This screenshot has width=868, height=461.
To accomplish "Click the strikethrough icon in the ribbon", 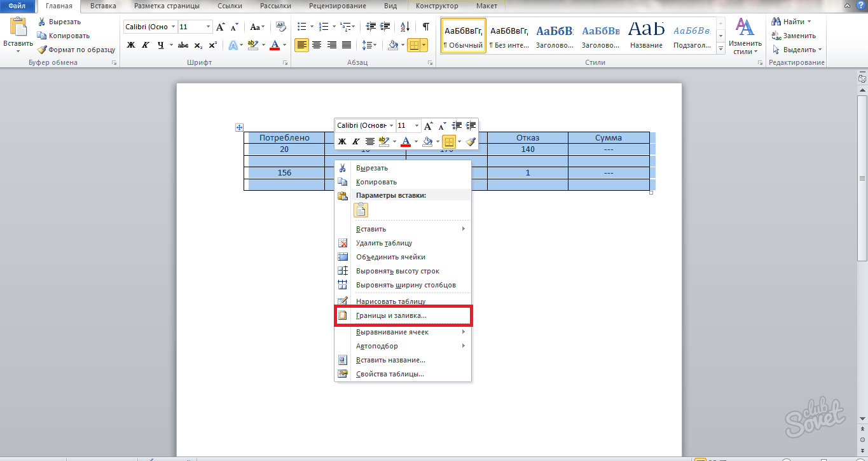I will (x=183, y=45).
